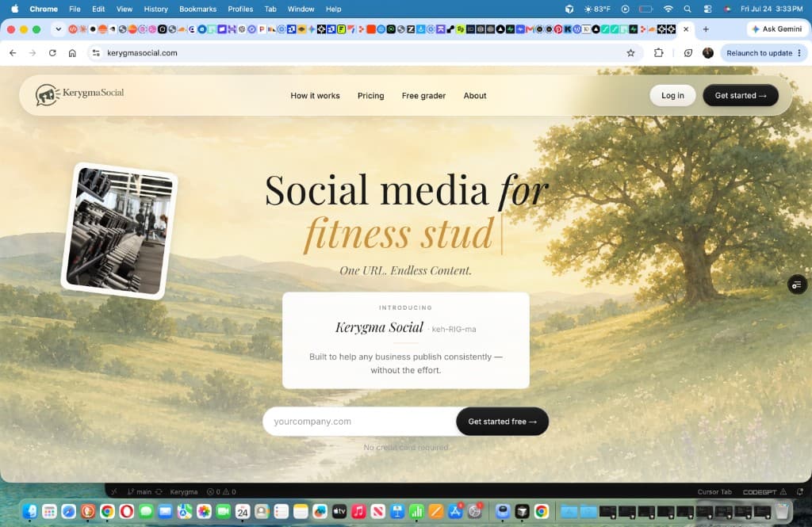Viewport: 812px width, 527px height.
Task: Open Control Center in the menu bar
Action: (707, 9)
